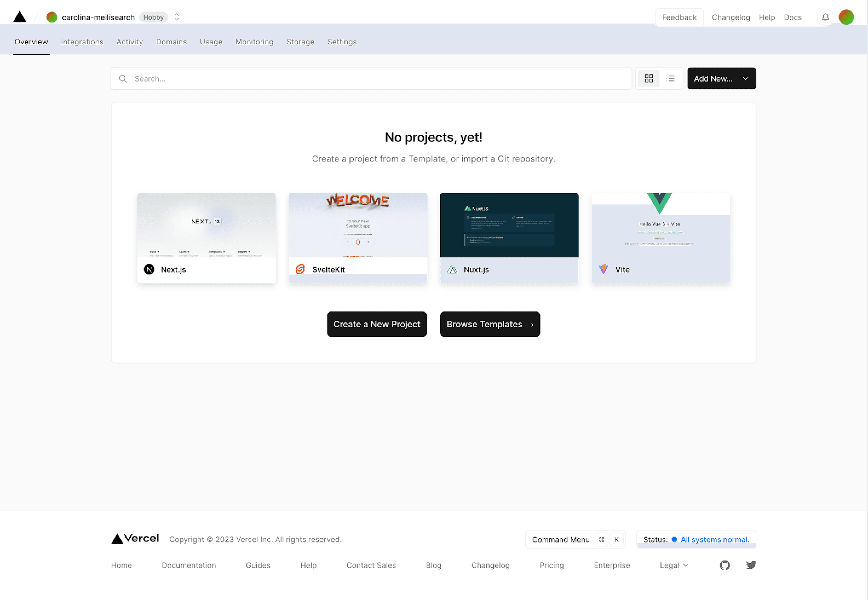
Task: Open the Help footer link
Action: [308, 566]
